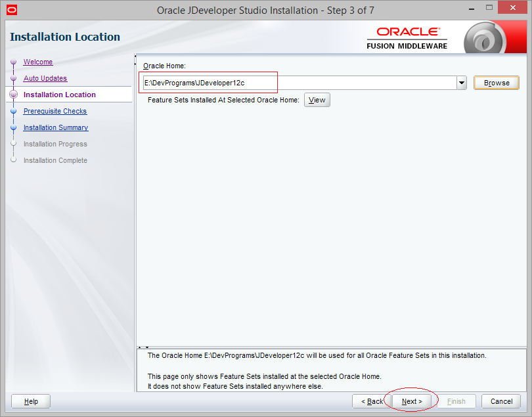Click the Oracle Home message text line
532x417 pixels.
click(x=317, y=355)
